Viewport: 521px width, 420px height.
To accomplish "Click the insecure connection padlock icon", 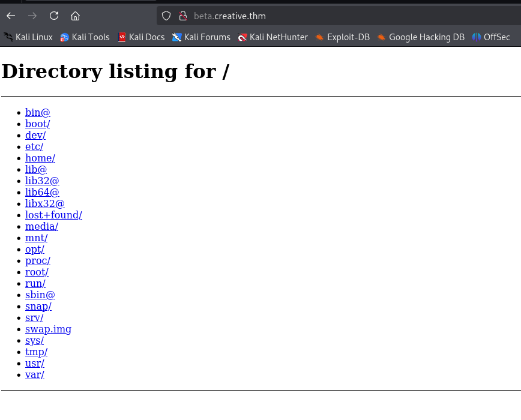I will [x=182, y=16].
